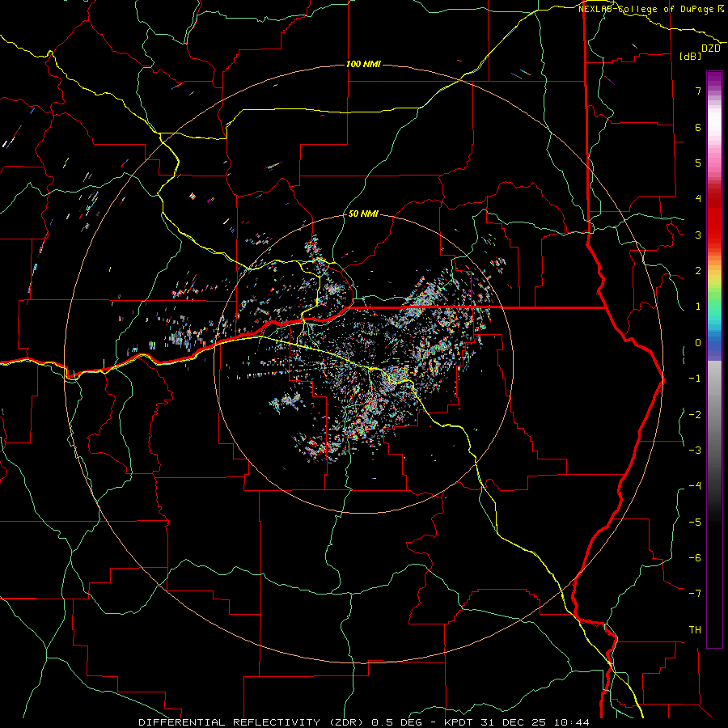The image size is (728, 728).
Task: Click the 100 NMI range ring label
Action: pos(363,64)
